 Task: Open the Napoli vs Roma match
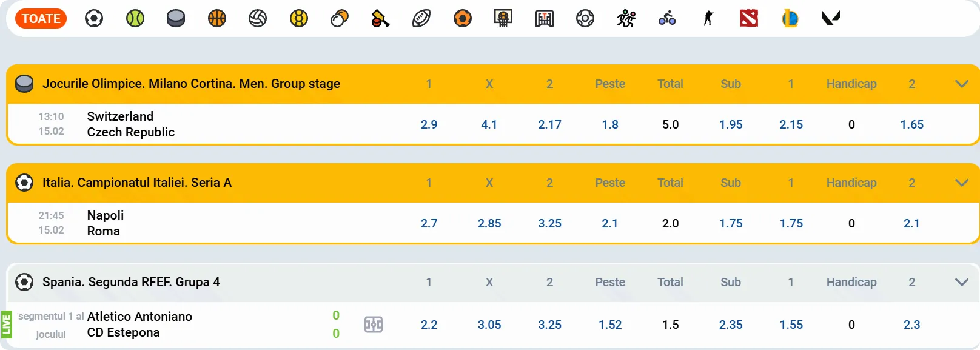click(104, 223)
